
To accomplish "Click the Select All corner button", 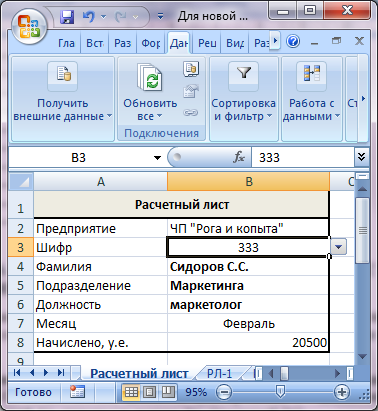I will (x=21, y=182).
